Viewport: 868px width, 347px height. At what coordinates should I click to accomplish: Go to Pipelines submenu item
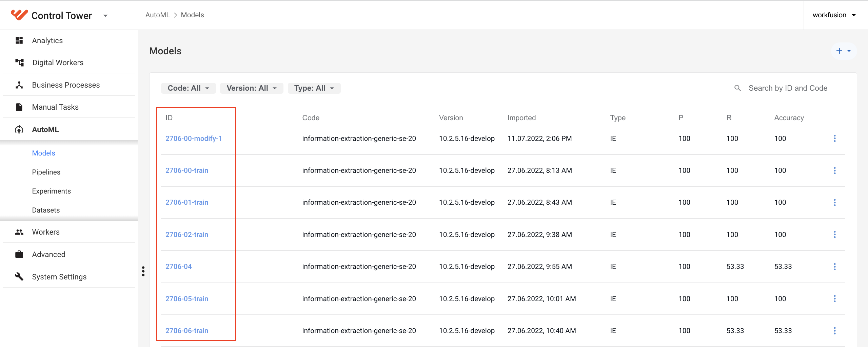46,172
